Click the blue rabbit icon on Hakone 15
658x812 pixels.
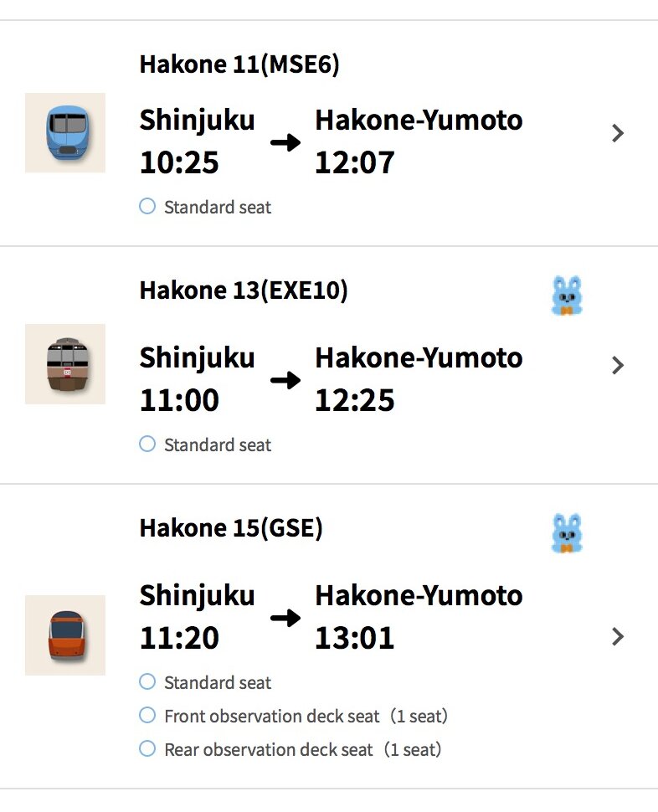567,533
